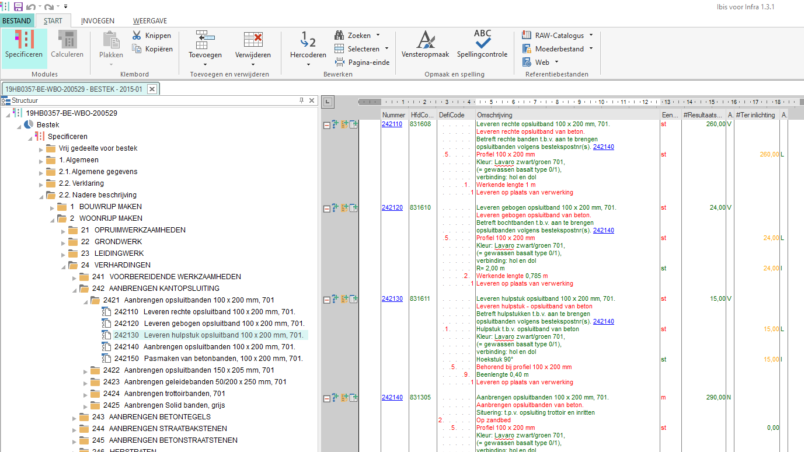Open the Specificeren module
804x452 pixels.
(x=24, y=44)
